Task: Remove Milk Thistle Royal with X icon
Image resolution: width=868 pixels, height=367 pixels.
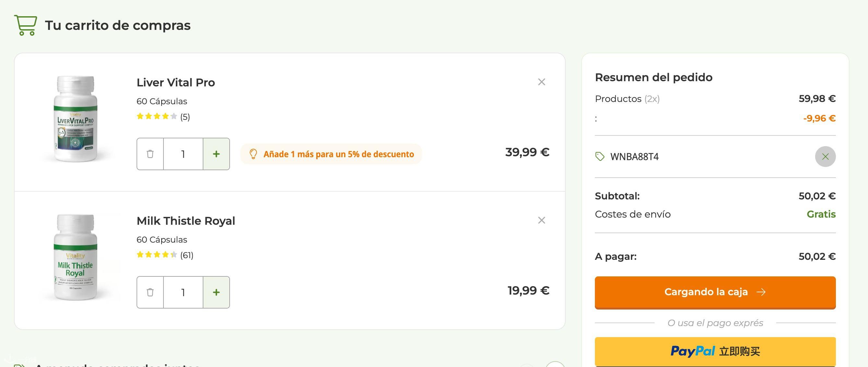Action: (x=541, y=220)
